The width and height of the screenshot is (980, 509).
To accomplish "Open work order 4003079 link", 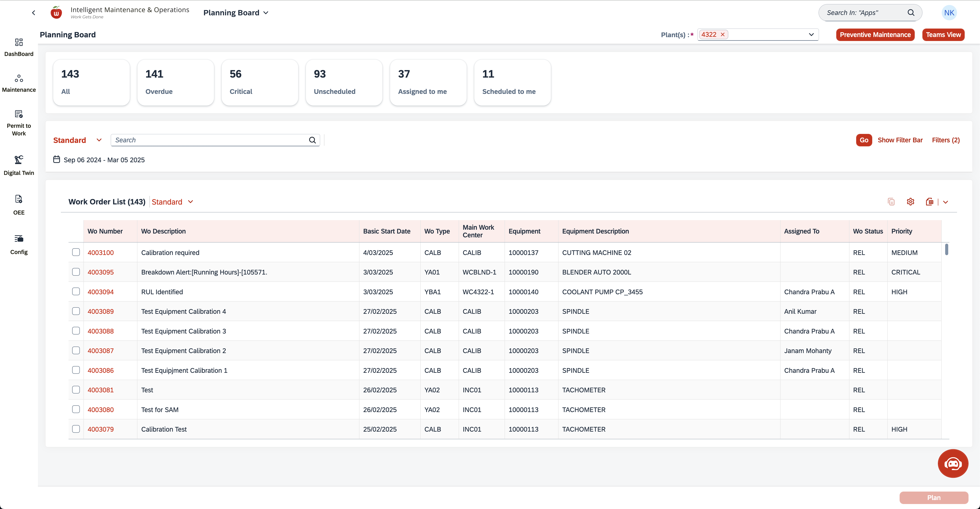I will point(100,429).
